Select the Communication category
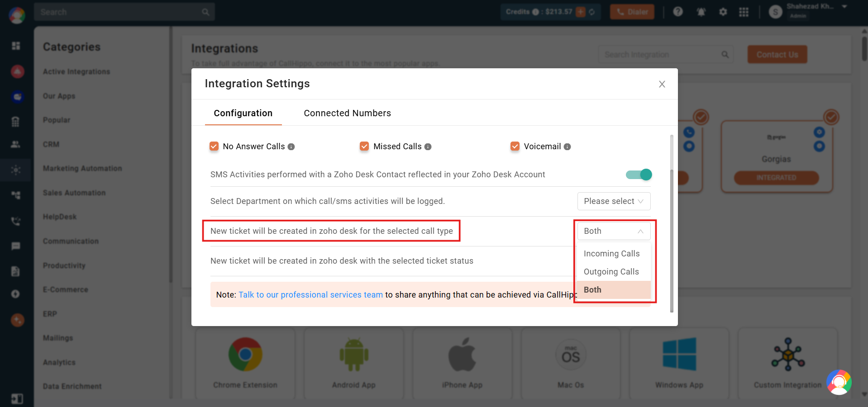The width and height of the screenshot is (868, 407). point(71,241)
